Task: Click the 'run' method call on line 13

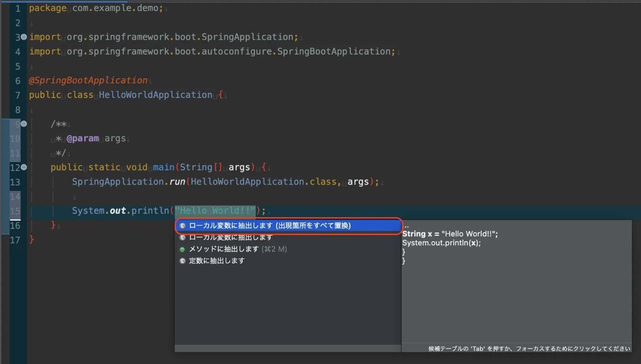Action: click(x=177, y=182)
